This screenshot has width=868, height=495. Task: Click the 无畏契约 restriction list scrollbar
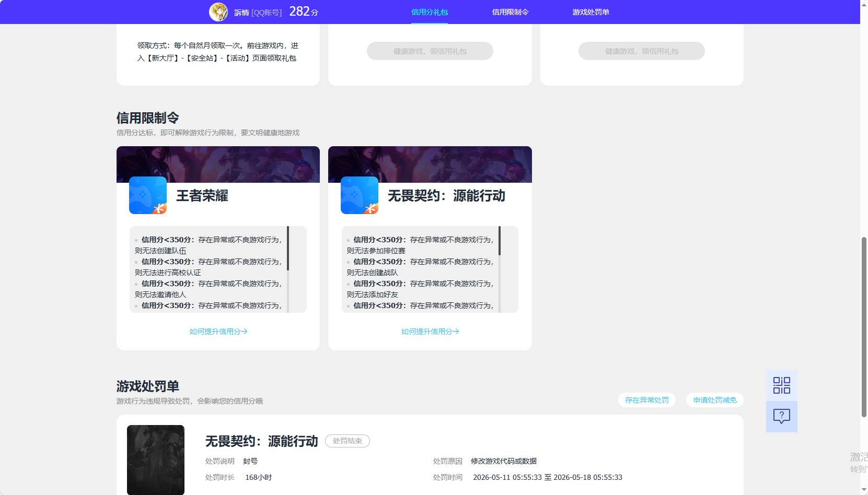point(500,241)
